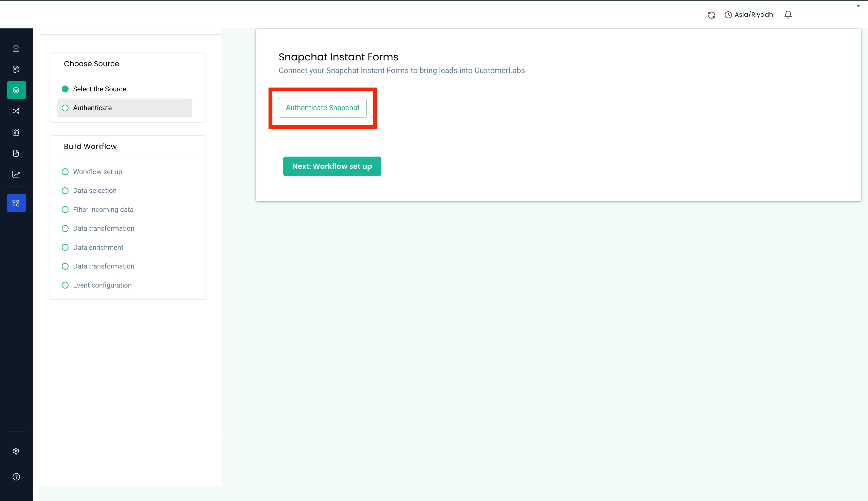Screen dimensions: 868x501
Task: Click the circle beside Data selection
Action: click(x=65, y=191)
